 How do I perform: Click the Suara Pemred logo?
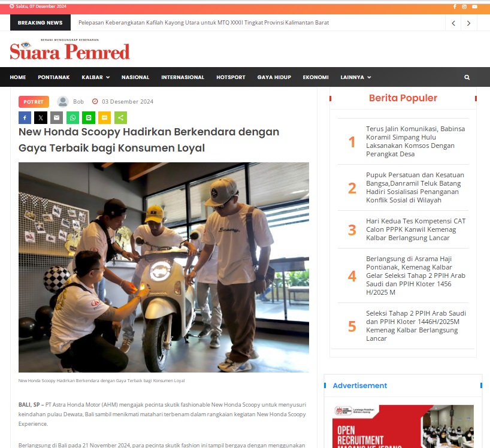point(69,49)
